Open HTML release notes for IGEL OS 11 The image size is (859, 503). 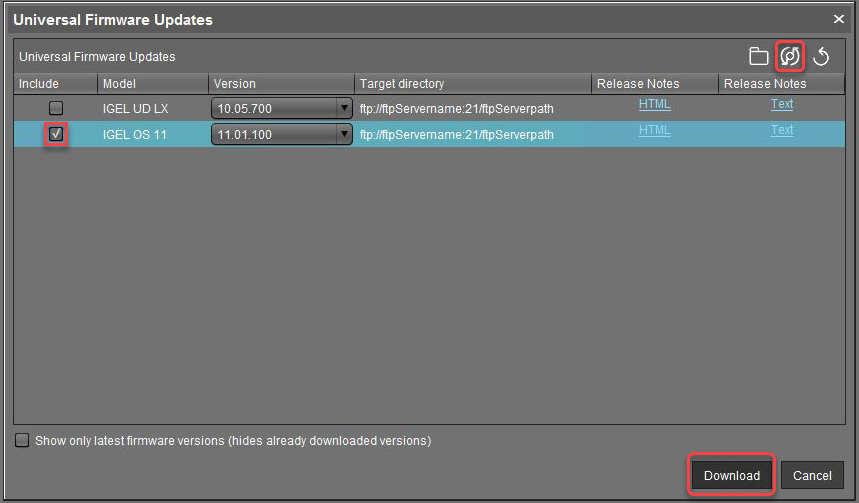point(655,130)
